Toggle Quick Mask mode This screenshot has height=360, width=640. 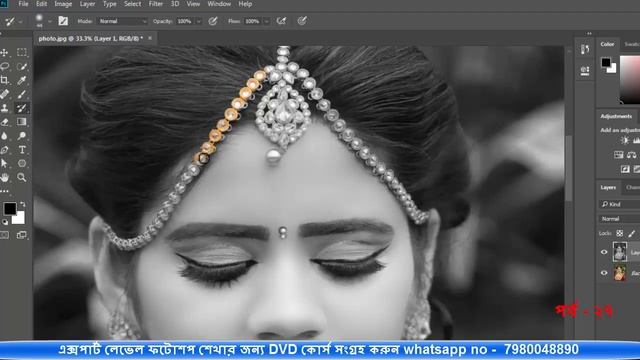4,235
